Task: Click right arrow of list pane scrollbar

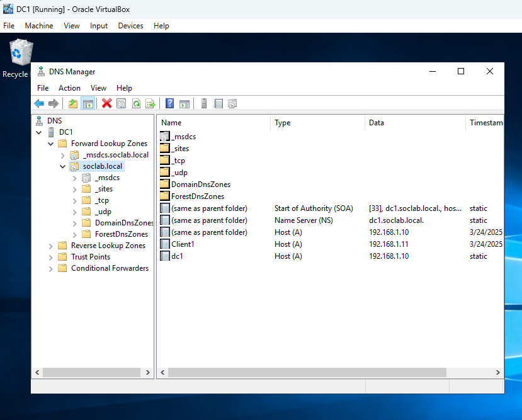Action: click(497, 372)
